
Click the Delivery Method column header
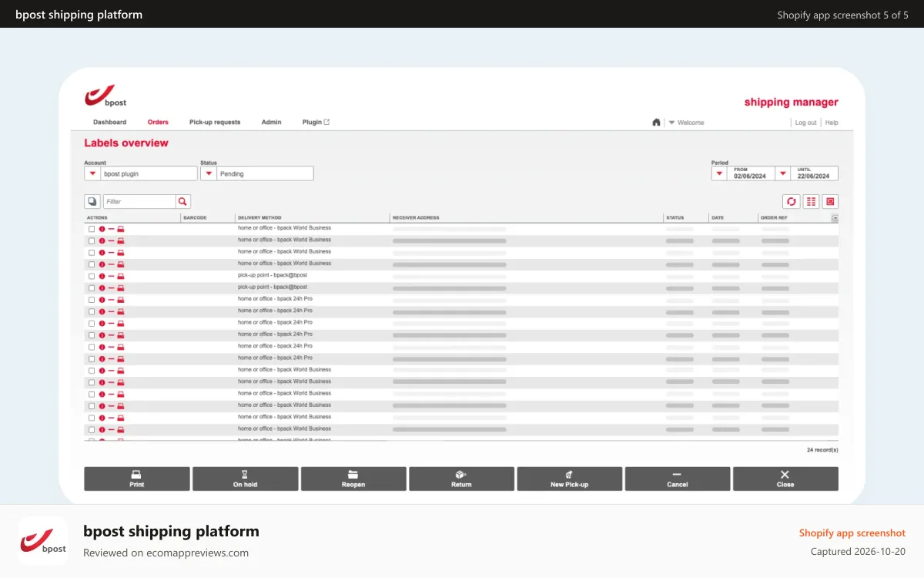pos(259,218)
